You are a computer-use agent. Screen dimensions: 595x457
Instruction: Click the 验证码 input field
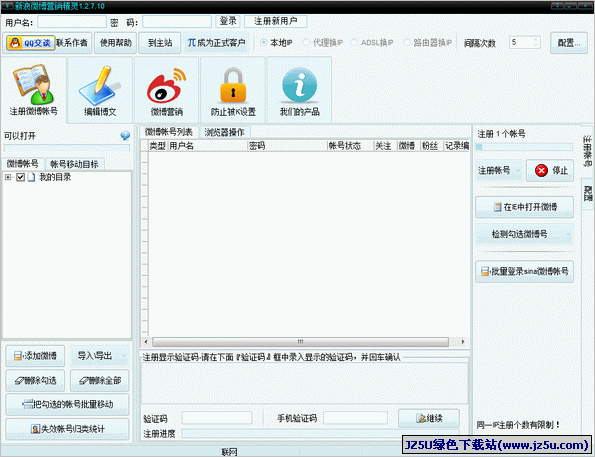[x=217, y=418]
